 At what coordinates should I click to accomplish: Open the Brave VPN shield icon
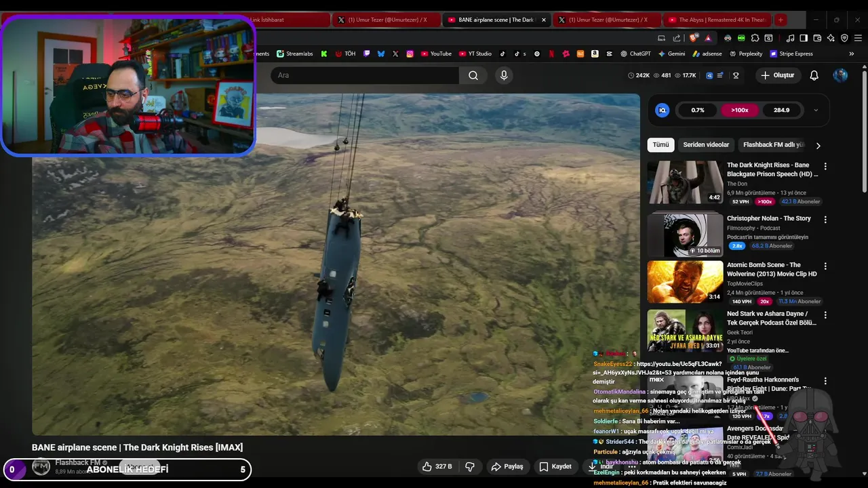pos(844,38)
